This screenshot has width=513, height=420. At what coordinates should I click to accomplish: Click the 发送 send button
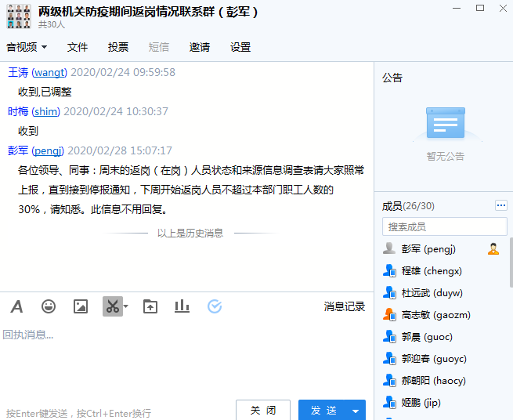tap(323, 411)
